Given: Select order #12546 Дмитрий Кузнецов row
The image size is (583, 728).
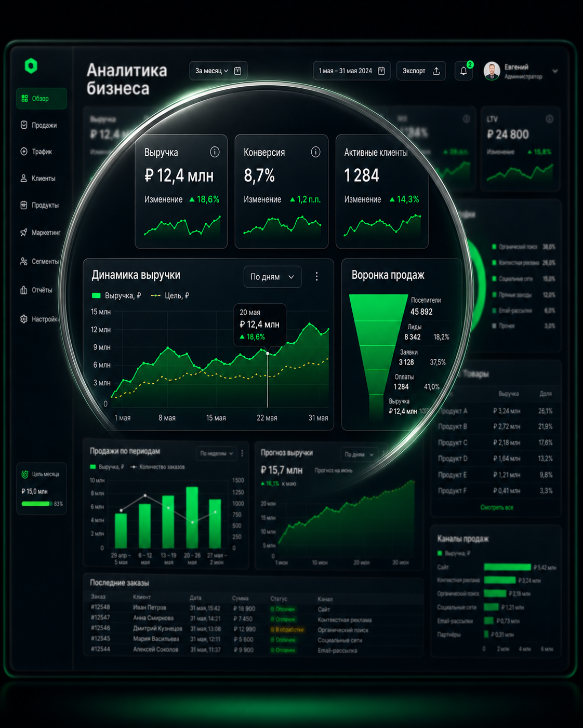Looking at the screenshot, I should (255, 629).
